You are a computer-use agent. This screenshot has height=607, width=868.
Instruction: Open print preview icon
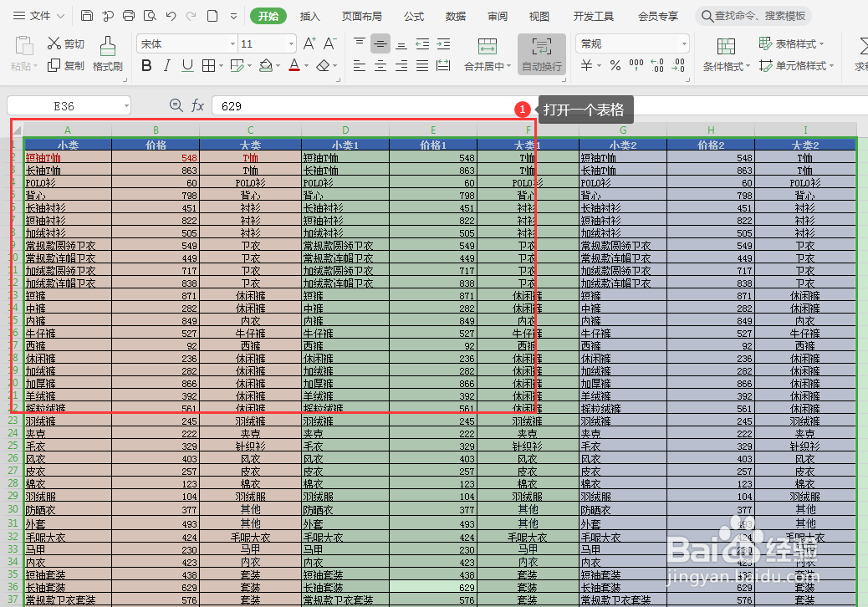point(150,16)
